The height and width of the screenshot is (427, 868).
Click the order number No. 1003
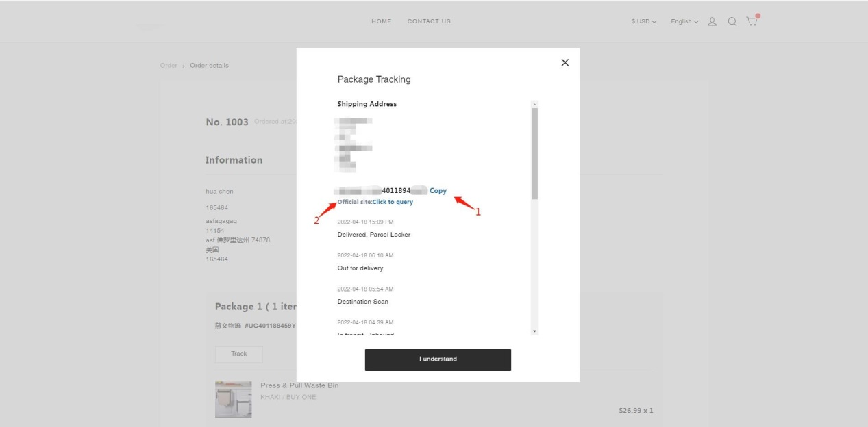(227, 122)
